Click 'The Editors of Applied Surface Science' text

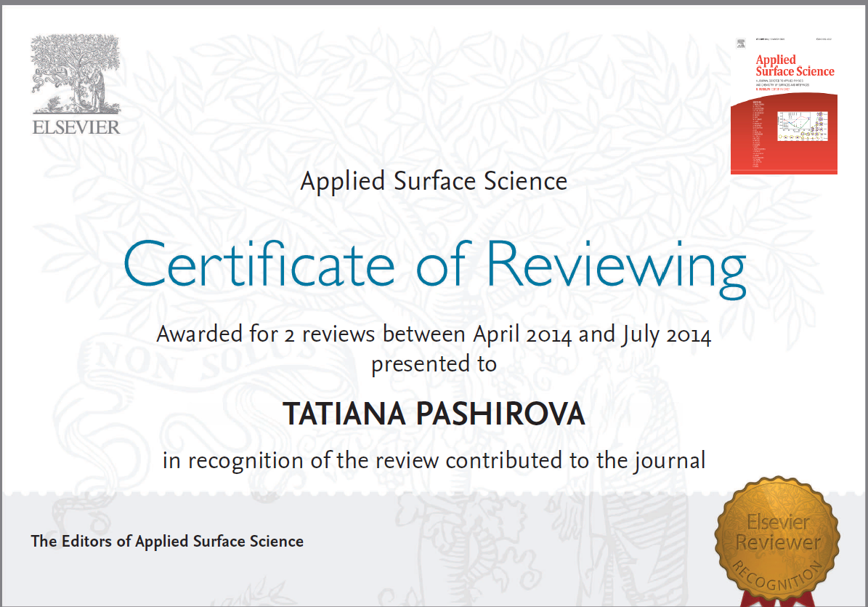pos(167,541)
